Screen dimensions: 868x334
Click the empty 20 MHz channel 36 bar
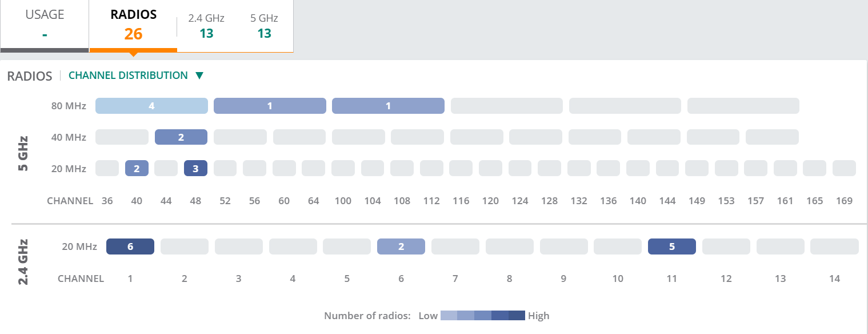click(x=107, y=168)
